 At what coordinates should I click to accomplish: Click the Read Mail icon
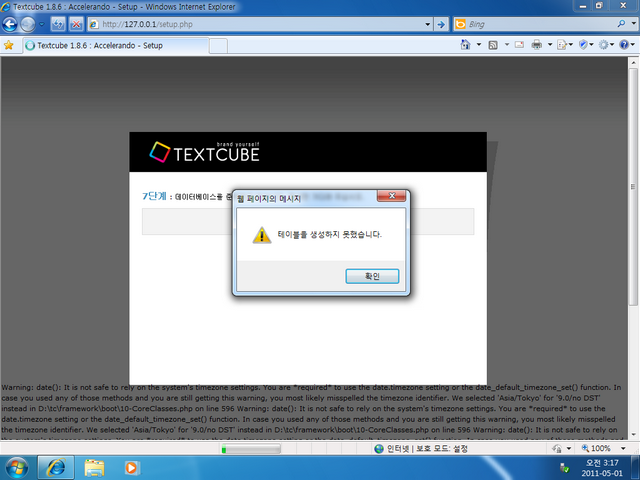point(519,44)
